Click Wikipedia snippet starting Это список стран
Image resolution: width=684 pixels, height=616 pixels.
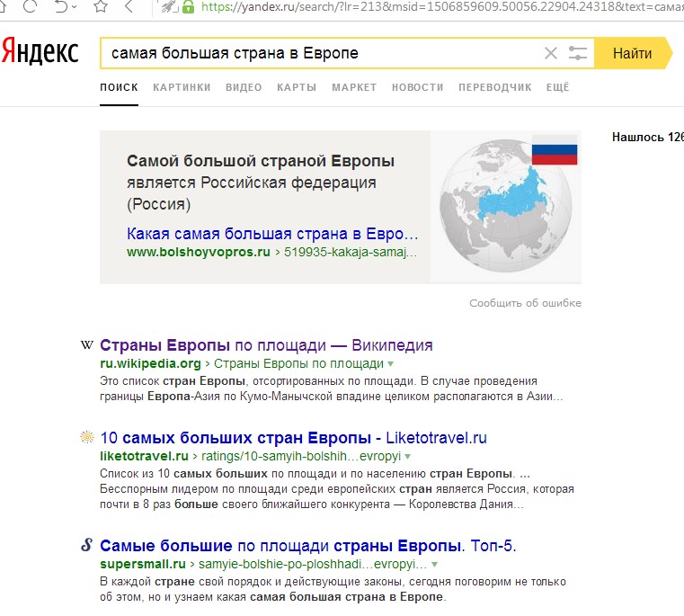[x=332, y=388]
